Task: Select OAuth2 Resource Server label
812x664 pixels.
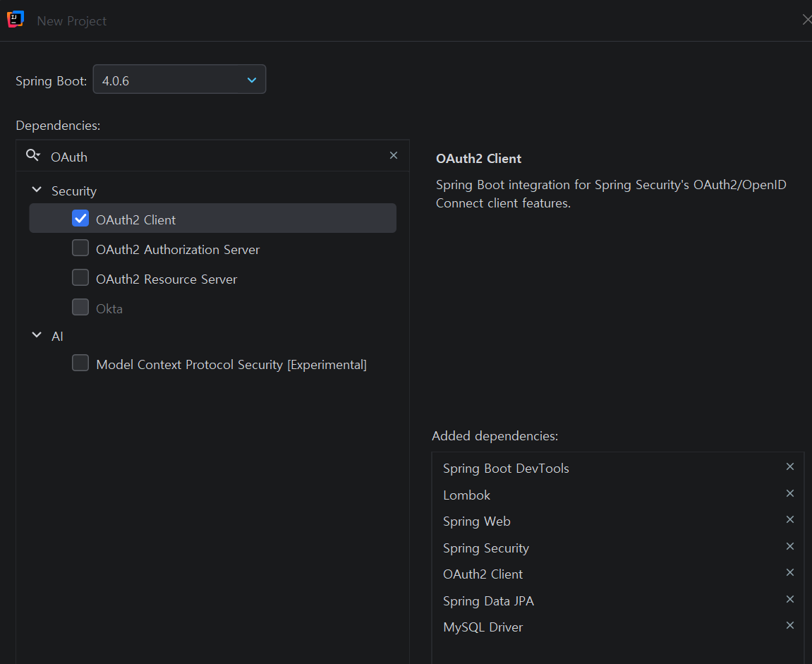Action: pyautogui.click(x=166, y=279)
